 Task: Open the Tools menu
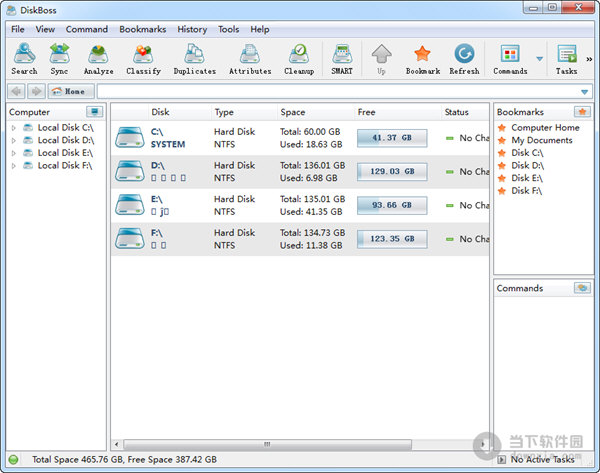228,29
